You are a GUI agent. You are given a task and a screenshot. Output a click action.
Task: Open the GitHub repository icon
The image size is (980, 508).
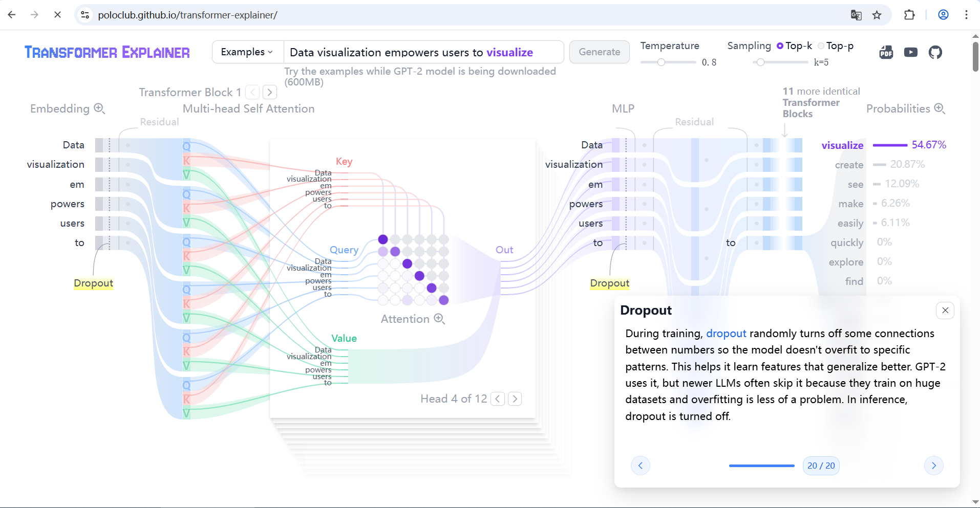point(935,52)
